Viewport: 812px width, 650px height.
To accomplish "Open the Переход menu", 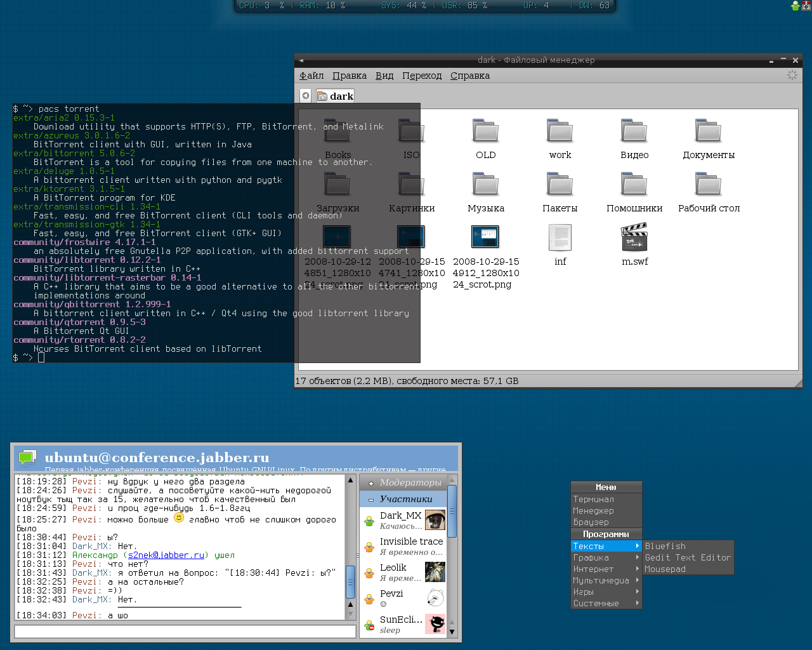I will click(422, 76).
